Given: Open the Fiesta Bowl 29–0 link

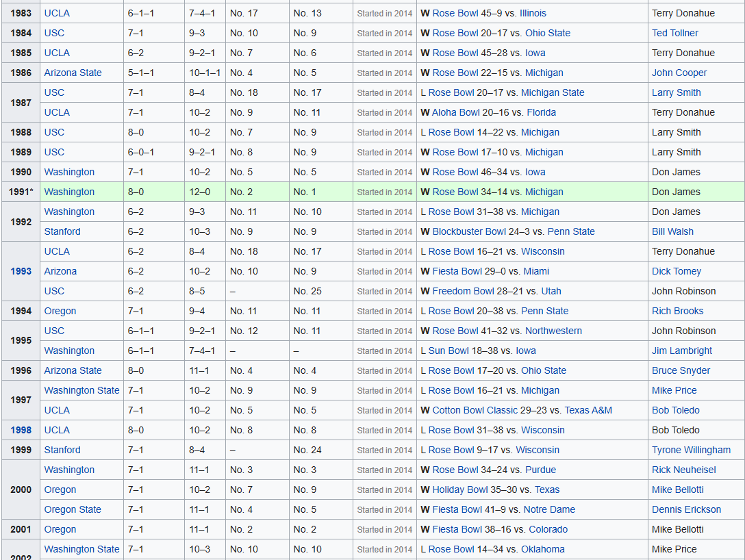Looking at the screenshot, I should pos(457,272).
